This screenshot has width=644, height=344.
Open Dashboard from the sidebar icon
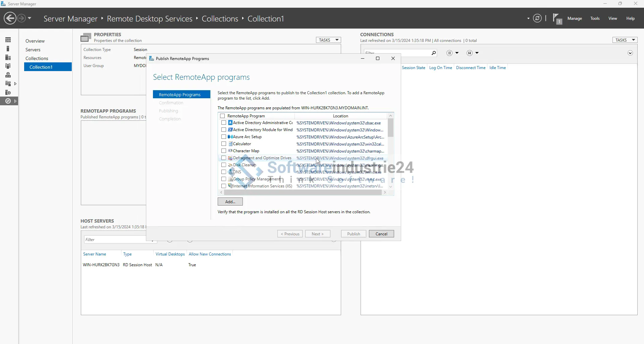[8, 40]
